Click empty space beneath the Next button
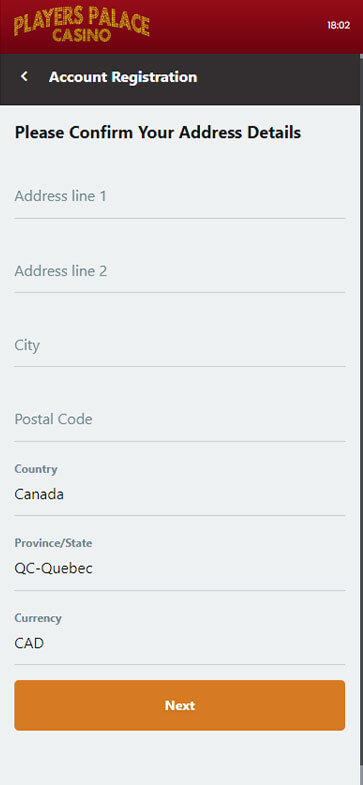Viewport: 363px width, 785px height. (180, 758)
